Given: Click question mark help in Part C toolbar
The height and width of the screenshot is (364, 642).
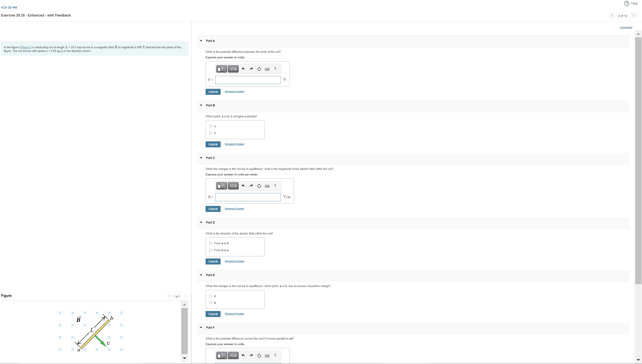Looking at the screenshot, I should pyautogui.click(x=275, y=186).
